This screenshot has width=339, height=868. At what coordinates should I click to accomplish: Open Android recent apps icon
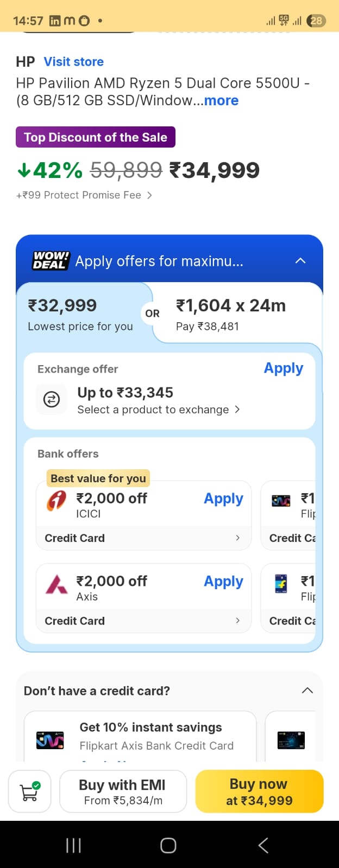pos(73,845)
